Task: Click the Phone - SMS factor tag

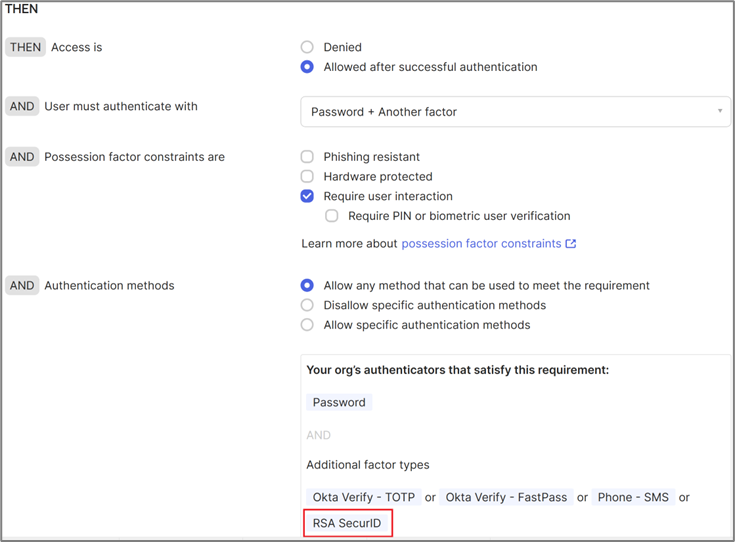Action: [633, 497]
